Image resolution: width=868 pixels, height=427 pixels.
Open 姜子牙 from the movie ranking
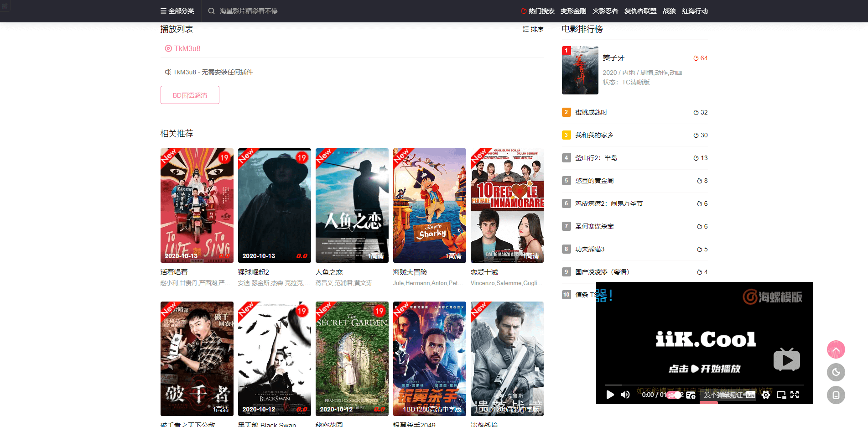tap(613, 58)
